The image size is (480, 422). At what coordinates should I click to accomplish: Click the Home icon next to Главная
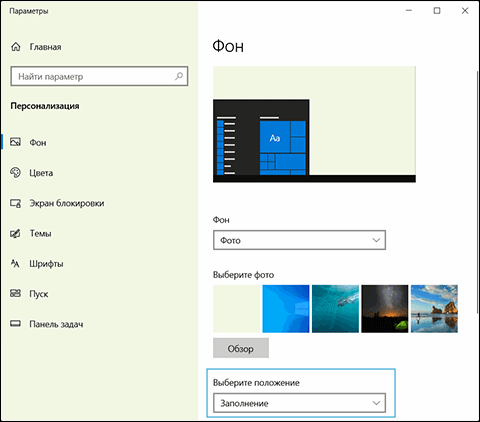pos(16,47)
